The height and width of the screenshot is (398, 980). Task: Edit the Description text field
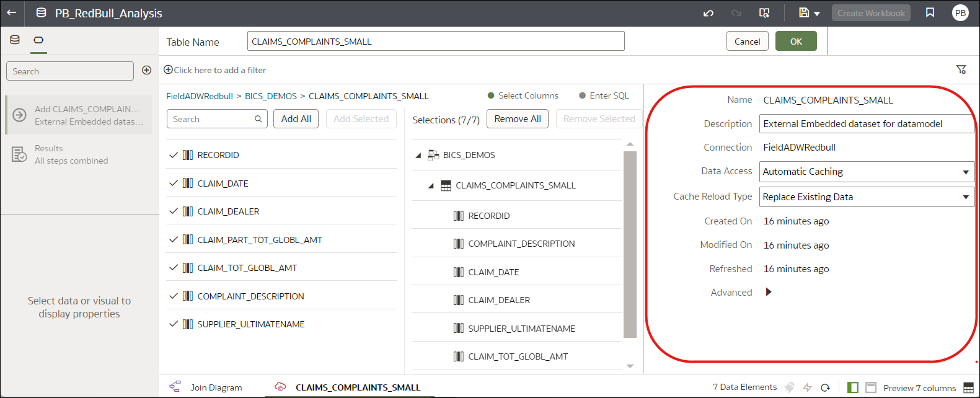click(x=867, y=123)
